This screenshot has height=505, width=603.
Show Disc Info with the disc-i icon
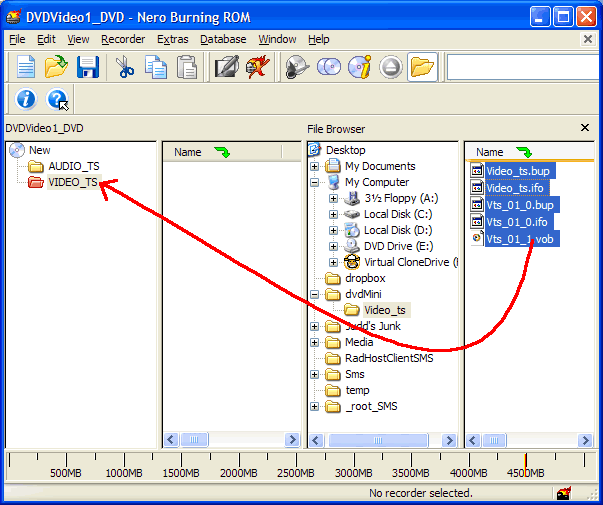[x=360, y=67]
